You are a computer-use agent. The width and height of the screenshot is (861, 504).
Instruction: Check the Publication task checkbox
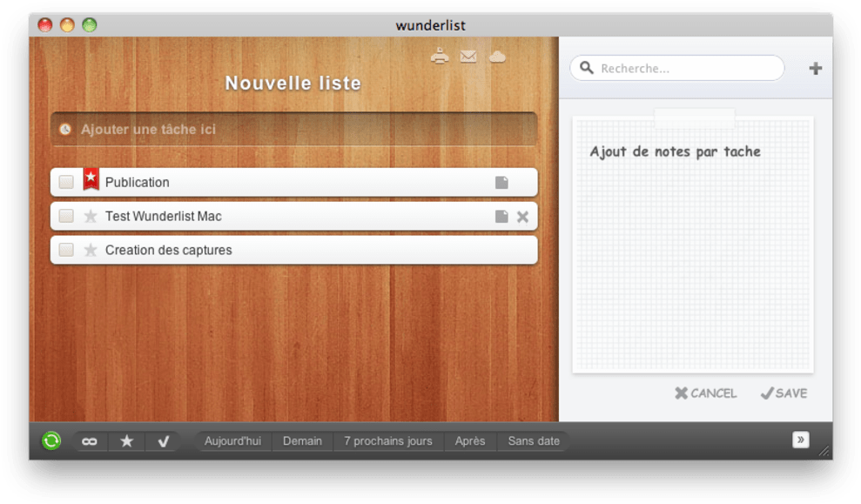coord(66,182)
